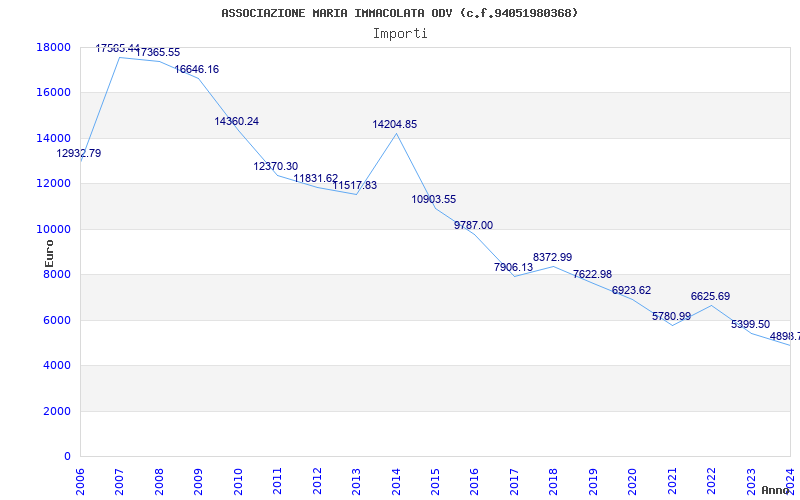Screen dimensions: 800x500
Task: Click the data value 17365.55
Action: click(158, 52)
